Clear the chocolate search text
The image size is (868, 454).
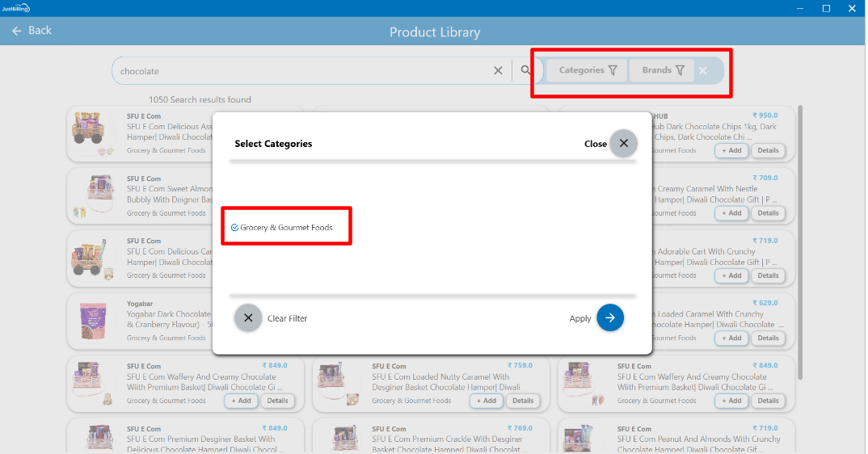point(498,71)
